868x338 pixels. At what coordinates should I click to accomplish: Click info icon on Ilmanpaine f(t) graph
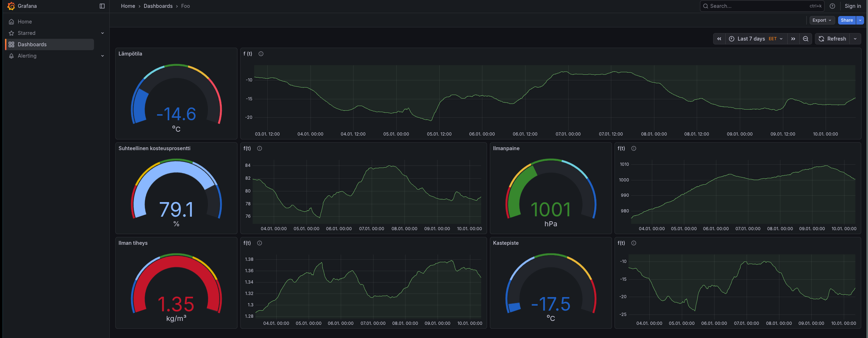coord(634,148)
